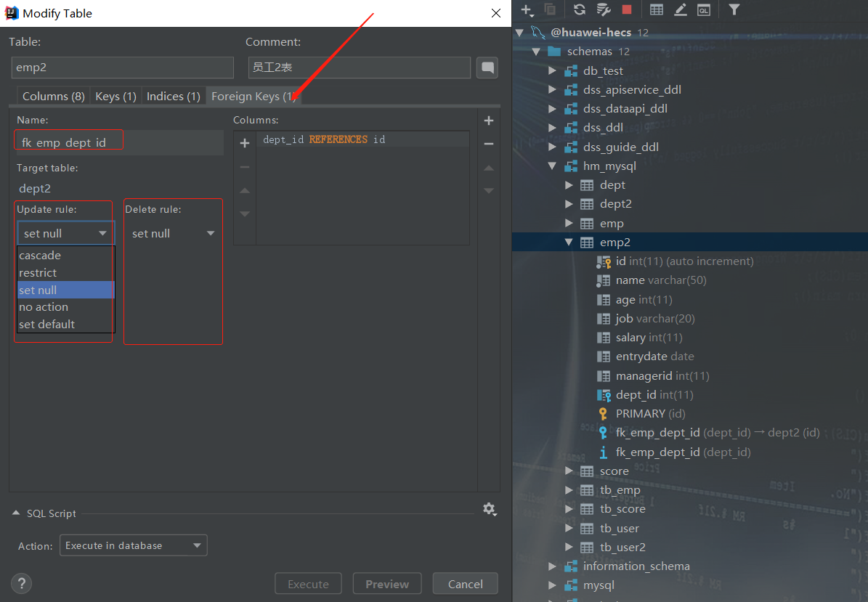Choose no action in Update rule list
This screenshot has width=868, height=602.
point(66,307)
